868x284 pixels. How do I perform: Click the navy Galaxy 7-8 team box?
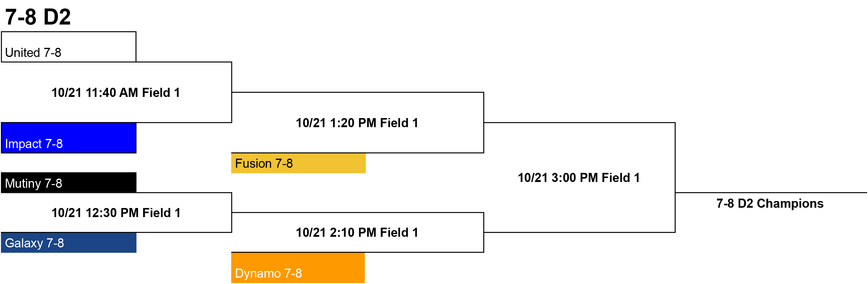[x=69, y=243]
